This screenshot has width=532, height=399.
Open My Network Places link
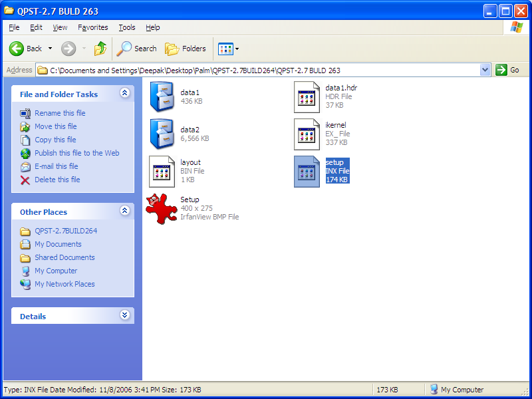tap(65, 284)
